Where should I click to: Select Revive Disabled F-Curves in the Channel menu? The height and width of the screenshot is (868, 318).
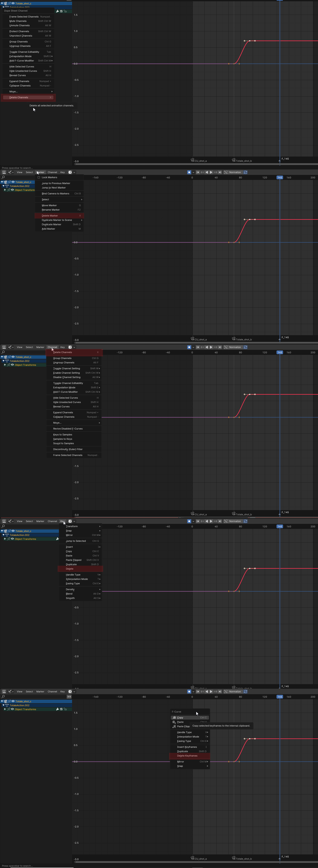[74, 429]
